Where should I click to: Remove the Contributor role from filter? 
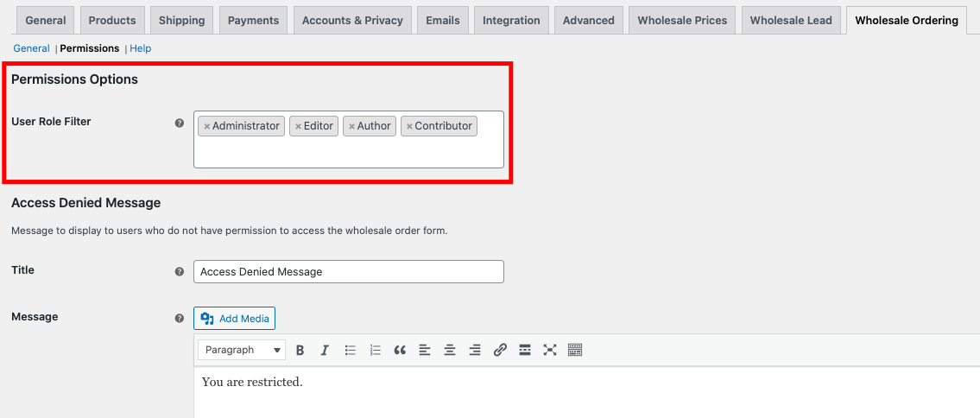[409, 127]
